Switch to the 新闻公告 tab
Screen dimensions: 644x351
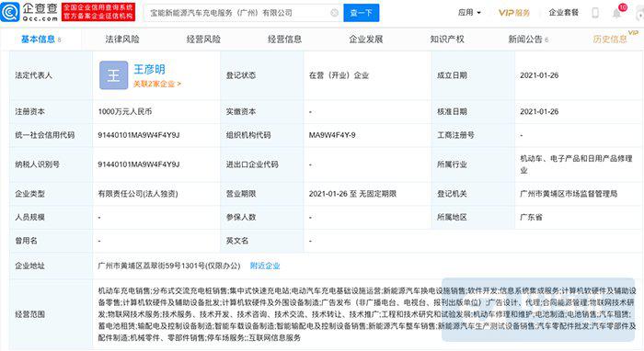[528, 39]
